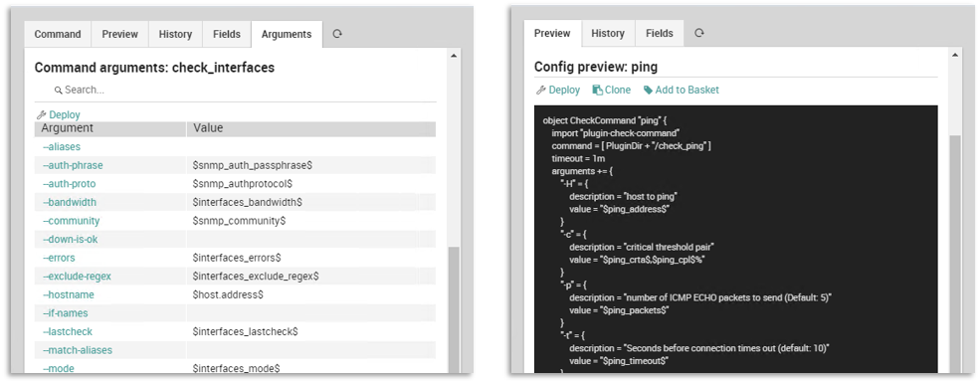Image resolution: width=980 pixels, height=381 pixels.
Task: Open the --aliases argument
Action: (x=62, y=147)
